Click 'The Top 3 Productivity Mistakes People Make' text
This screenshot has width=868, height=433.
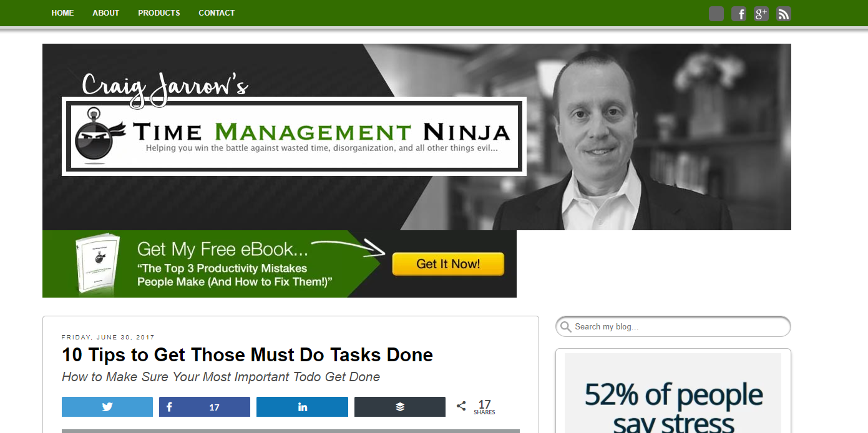[234, 275]
